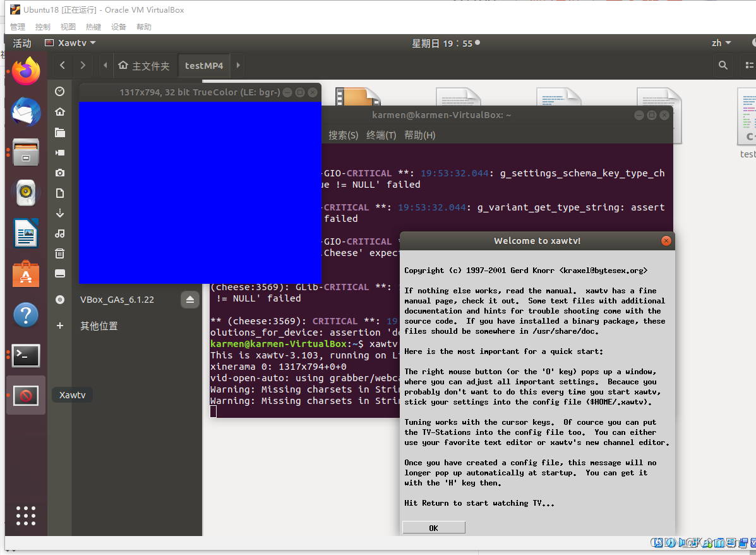
Task: Open Rhythmbox music player in dock
Action: pos(26,193)
